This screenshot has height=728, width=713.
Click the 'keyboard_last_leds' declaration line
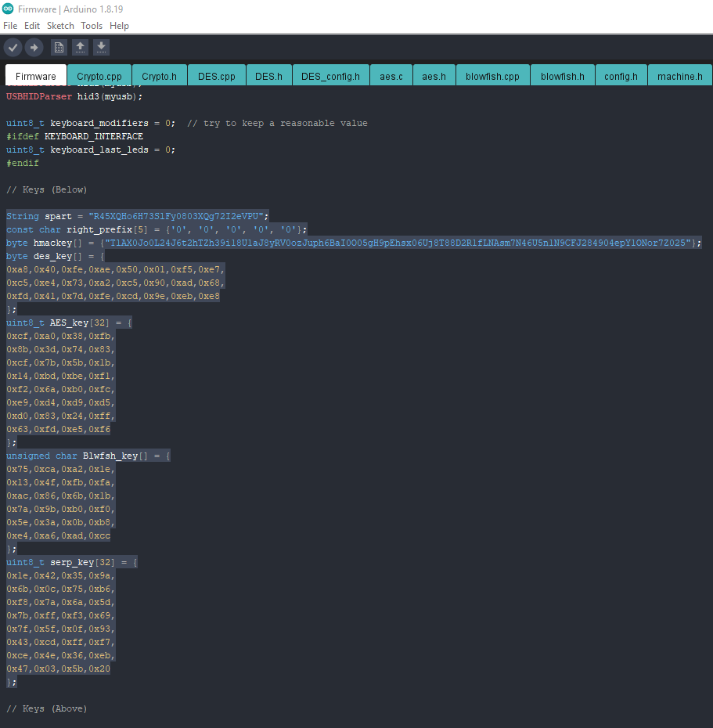click(91, 150)
